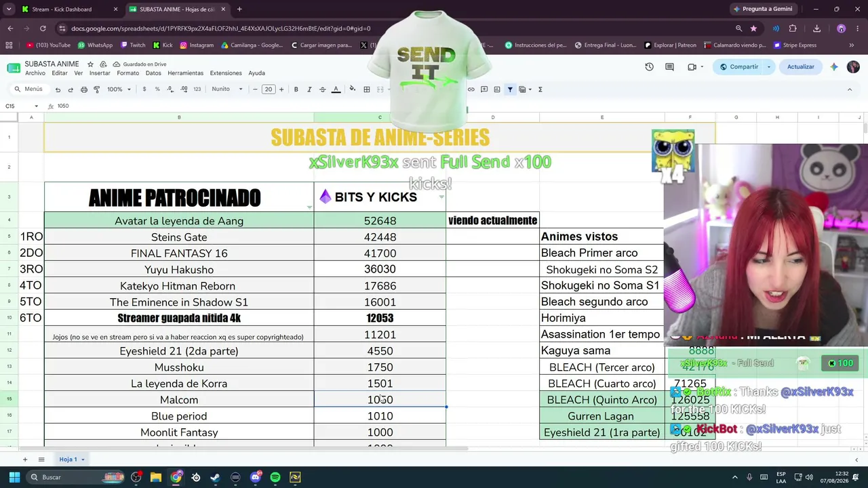Open the Extensiones menu
Screen dimensions: 868x488
[226, 73]
